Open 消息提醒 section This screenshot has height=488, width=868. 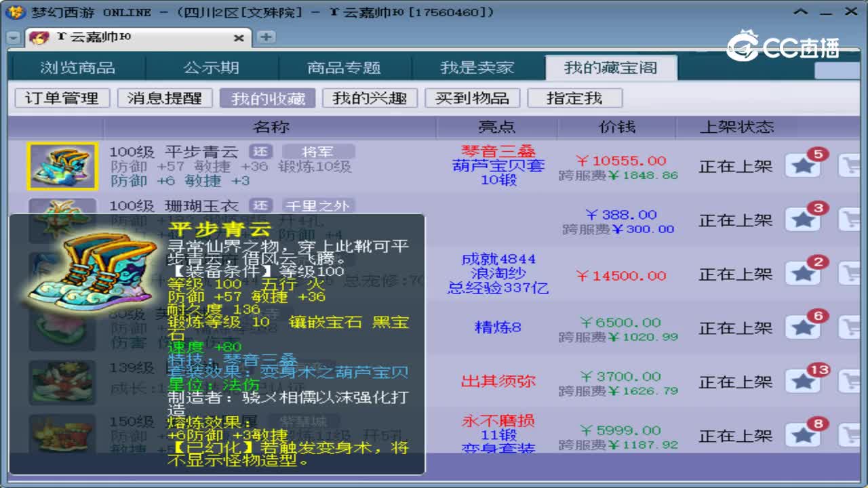click(x=164, y=98)
